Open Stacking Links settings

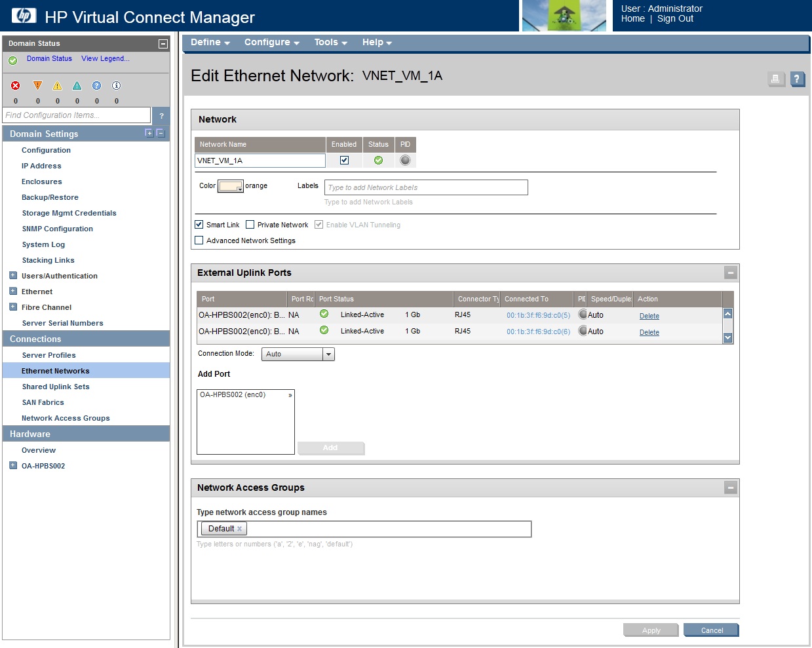48,260
